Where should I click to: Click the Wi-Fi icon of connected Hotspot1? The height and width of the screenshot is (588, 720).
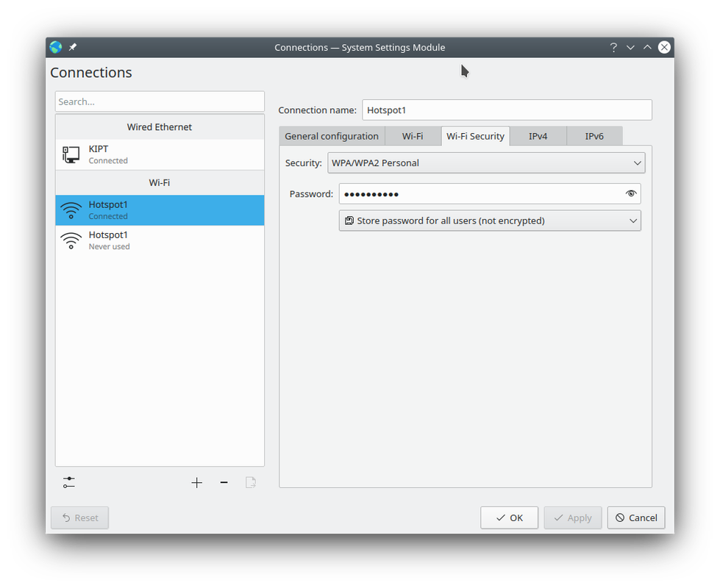[71, 210]
